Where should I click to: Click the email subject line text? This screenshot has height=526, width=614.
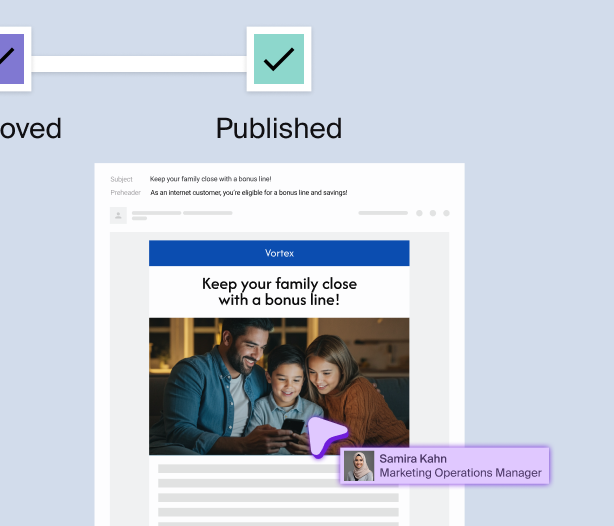(x=210, y=179)
